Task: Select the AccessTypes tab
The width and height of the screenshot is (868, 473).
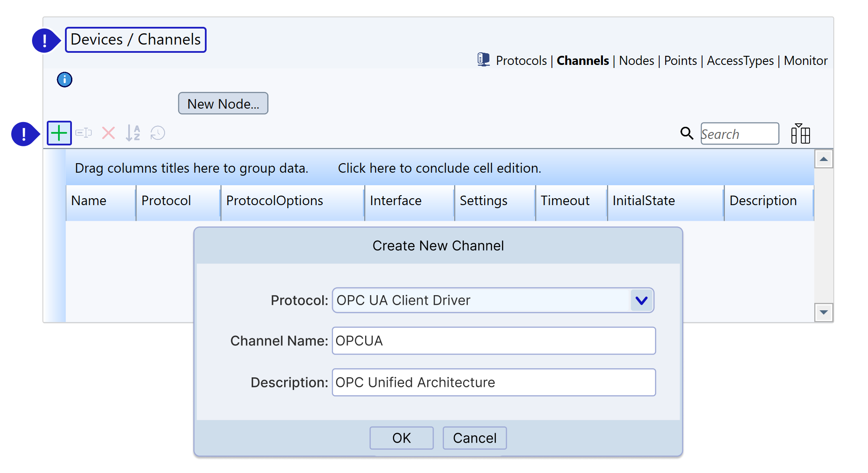Action: click(740, 61)
